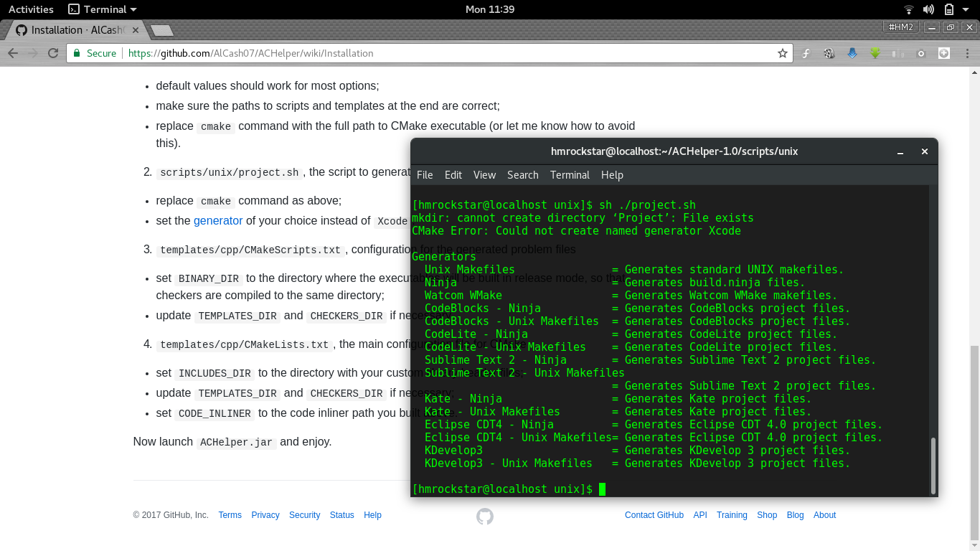Open the Security footer link
The width and height of the screenshot is (980, 551).
(304, 515)
